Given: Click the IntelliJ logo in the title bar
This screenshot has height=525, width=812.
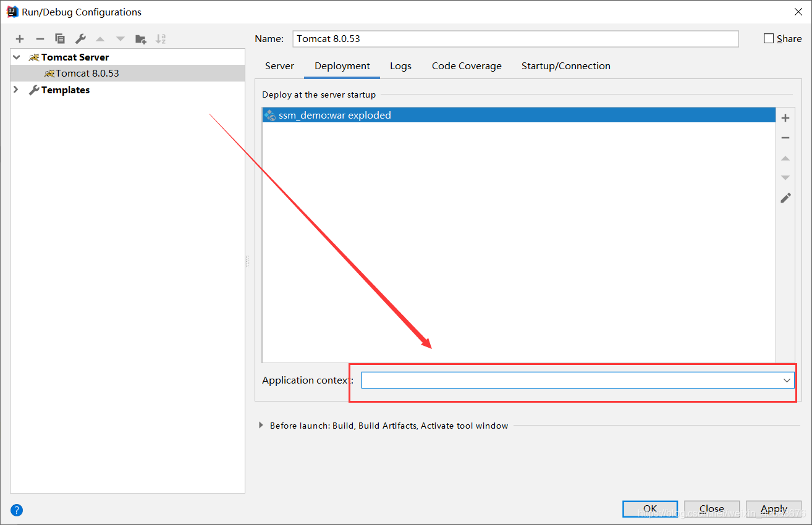Looking at the screenshot, I should [x=12, y=12].
